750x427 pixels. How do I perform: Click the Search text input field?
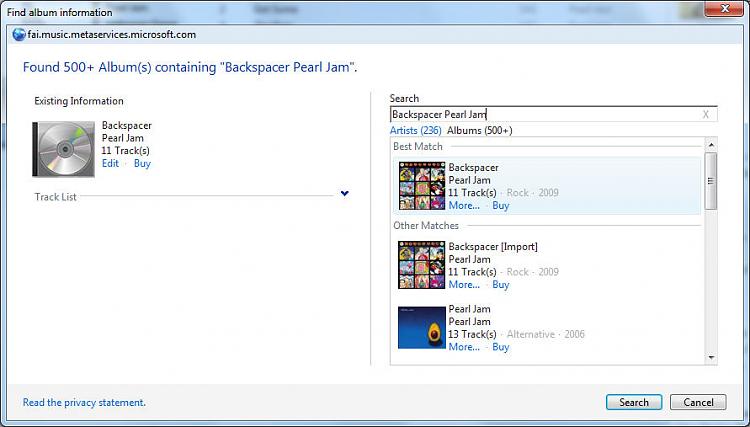coord(553,114)
